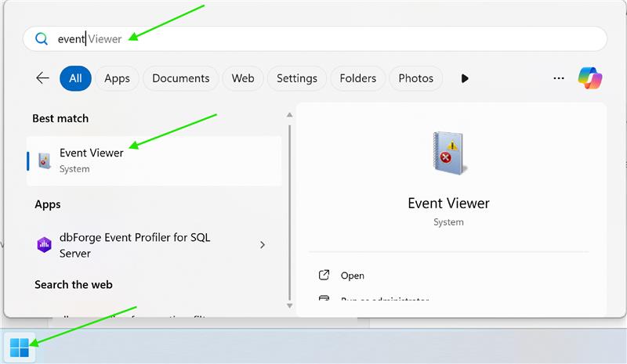Click the dbForge Event Profiler app icon
Viewport: 627px width, 364px height.
pos(45,244)
